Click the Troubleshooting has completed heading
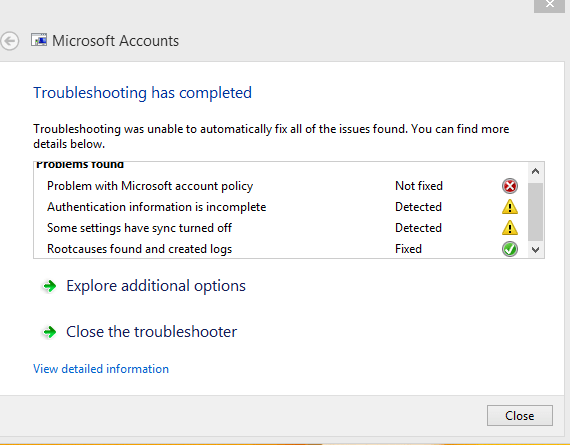The image size is (570, 445). (142, 93)
